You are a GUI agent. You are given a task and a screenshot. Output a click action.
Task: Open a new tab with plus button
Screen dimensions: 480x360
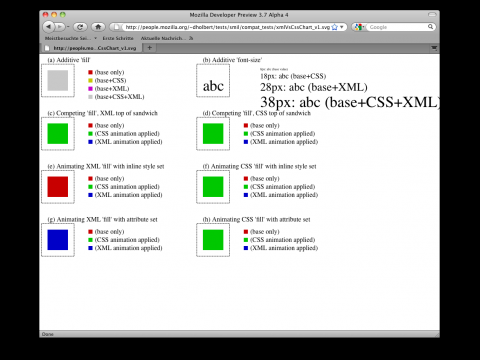pos(150,48)
